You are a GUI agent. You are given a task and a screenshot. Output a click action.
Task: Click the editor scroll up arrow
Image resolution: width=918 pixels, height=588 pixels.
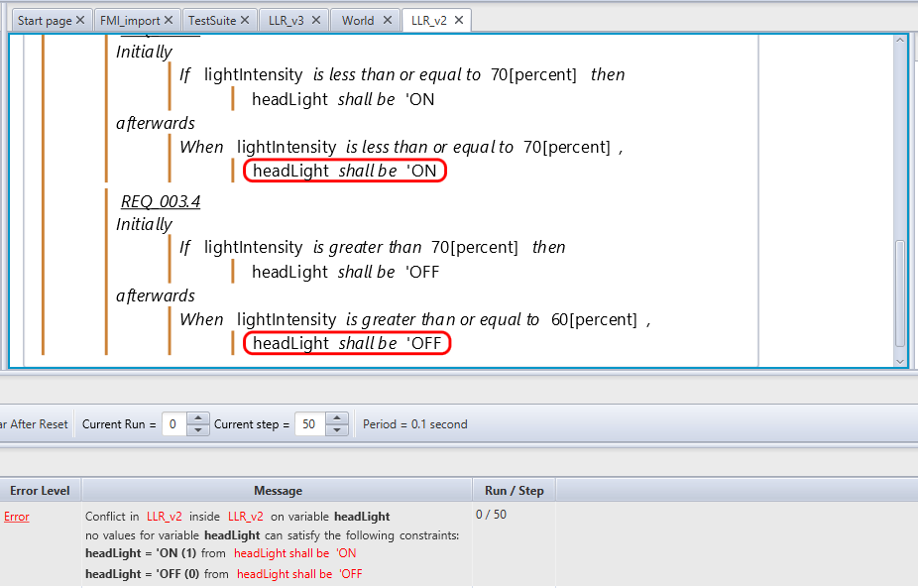(x=900, y=41)
